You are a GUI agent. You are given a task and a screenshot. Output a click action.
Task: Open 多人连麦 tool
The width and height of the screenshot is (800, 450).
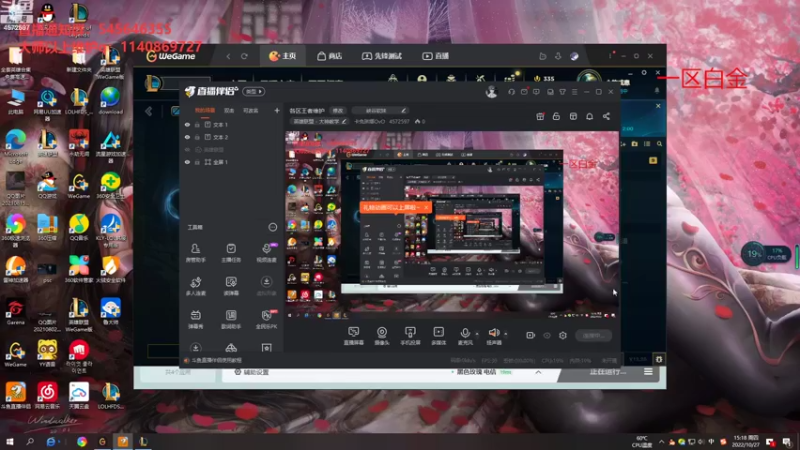tap(195, 286)
